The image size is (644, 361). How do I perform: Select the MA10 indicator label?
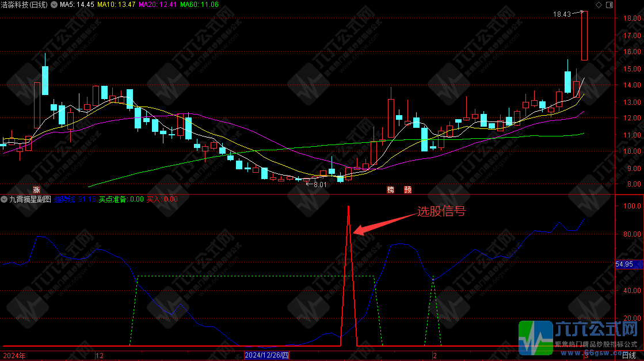[116, 5]
